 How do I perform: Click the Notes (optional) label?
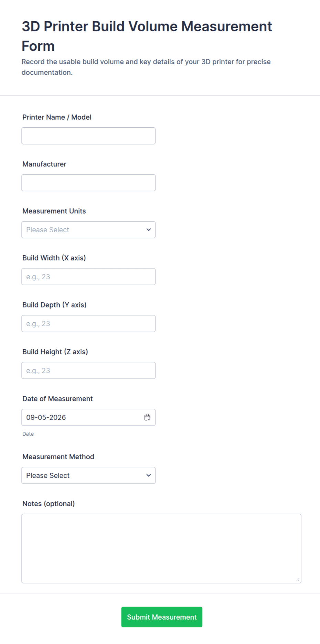click(49, 504)
